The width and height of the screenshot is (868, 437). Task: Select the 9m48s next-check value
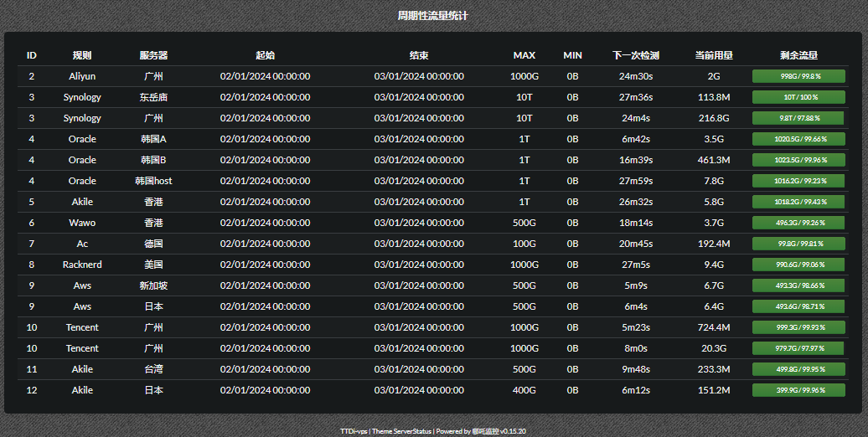point(635,369)
